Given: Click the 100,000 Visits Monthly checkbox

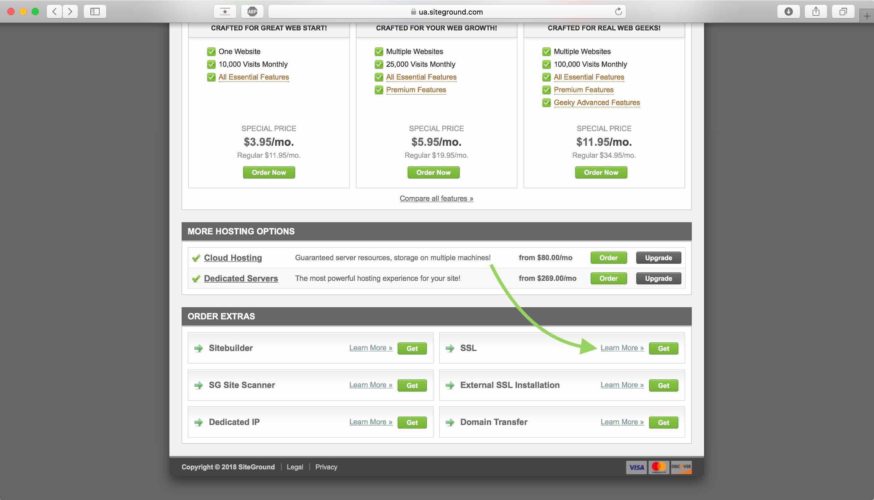Looking at the screenshot, I should click(x=546, y=64).
